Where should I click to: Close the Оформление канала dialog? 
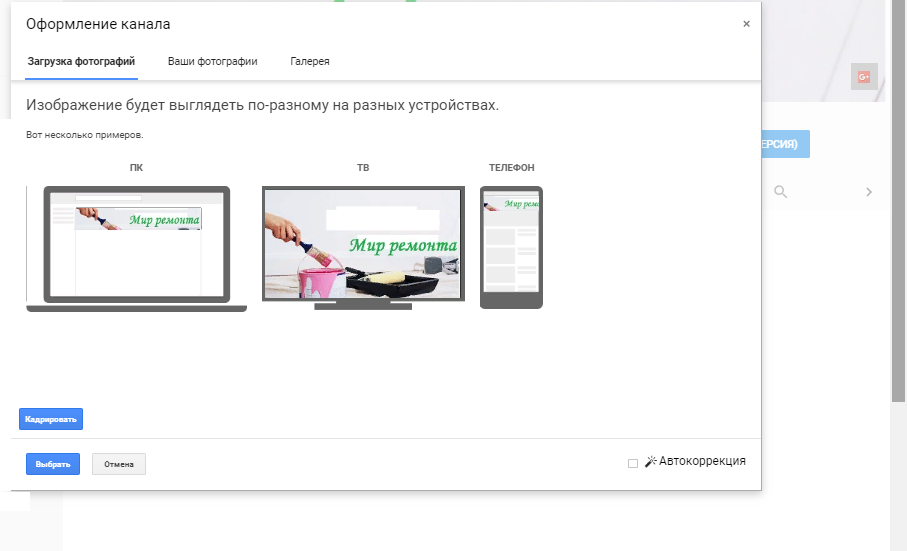(746, 24)
